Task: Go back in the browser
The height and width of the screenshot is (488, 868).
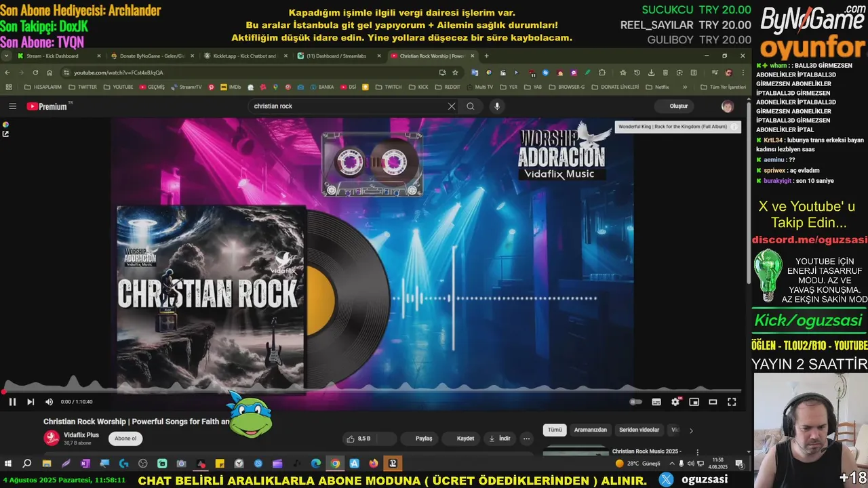Action: coord(7,73)
